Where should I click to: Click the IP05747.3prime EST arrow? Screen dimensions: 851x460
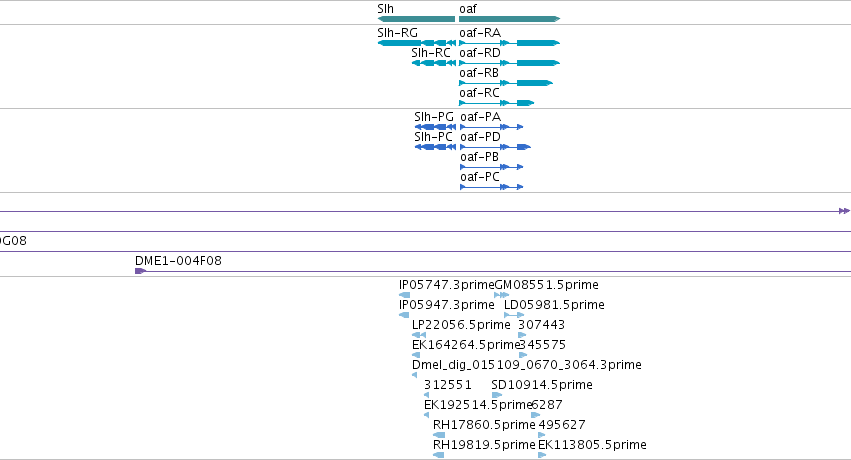404,295
